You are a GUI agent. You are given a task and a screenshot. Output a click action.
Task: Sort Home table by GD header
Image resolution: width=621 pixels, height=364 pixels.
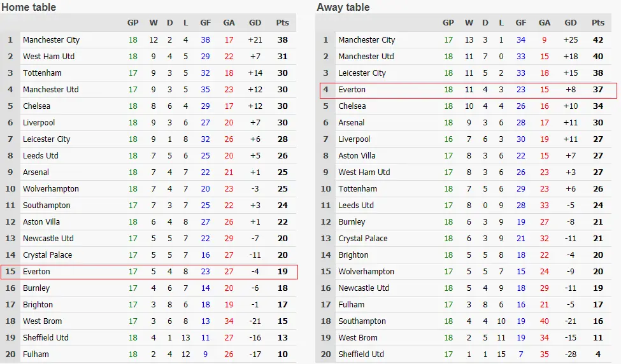coord(254,23)
